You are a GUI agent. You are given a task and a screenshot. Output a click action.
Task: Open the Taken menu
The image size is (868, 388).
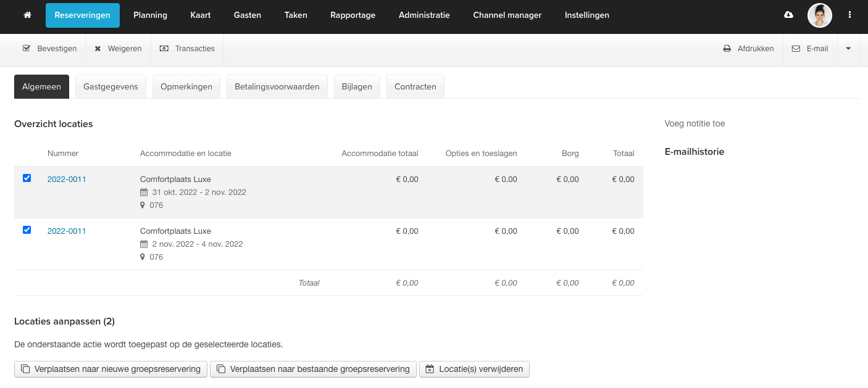(296, 15)
